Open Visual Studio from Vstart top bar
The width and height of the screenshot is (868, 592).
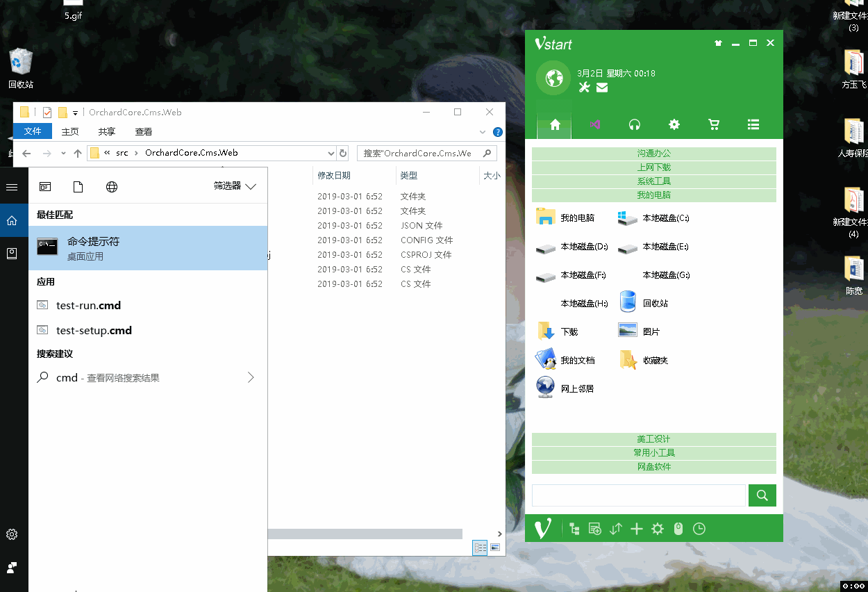pos(594,124)
